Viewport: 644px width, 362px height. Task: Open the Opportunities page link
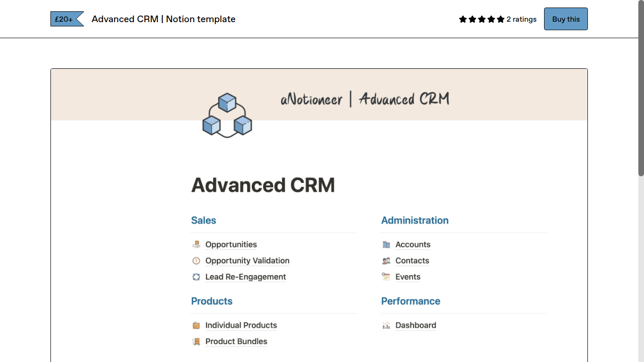[231, 245]
